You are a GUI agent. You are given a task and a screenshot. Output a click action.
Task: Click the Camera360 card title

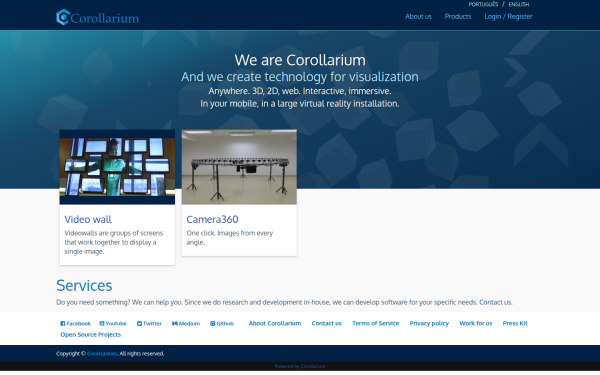tap(212, 219)
